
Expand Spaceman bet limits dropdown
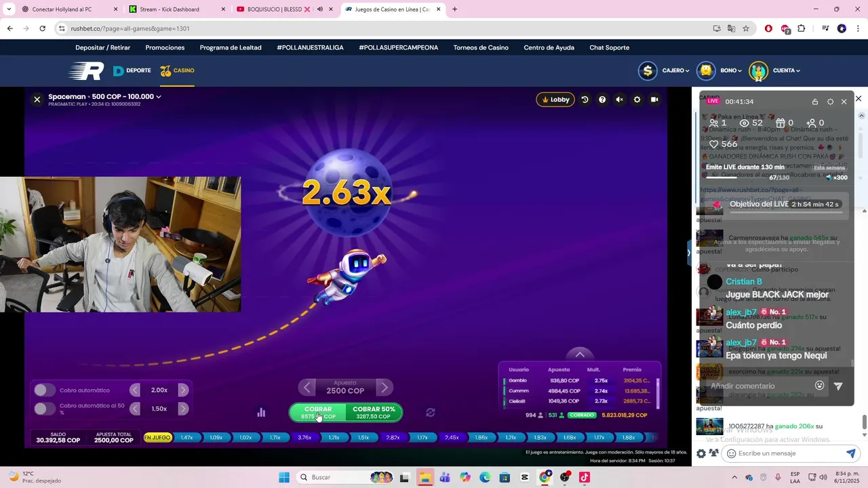pos(159,97)
